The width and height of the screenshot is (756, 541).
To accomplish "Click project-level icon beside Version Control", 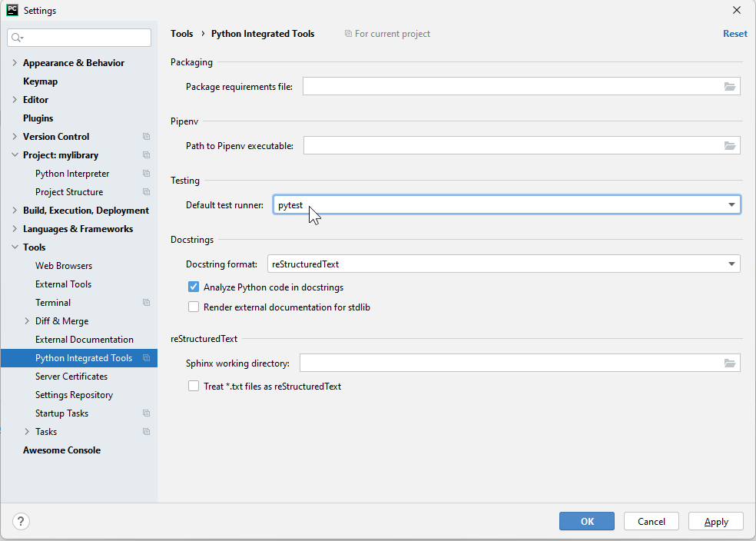I will (x=146, y=137).
